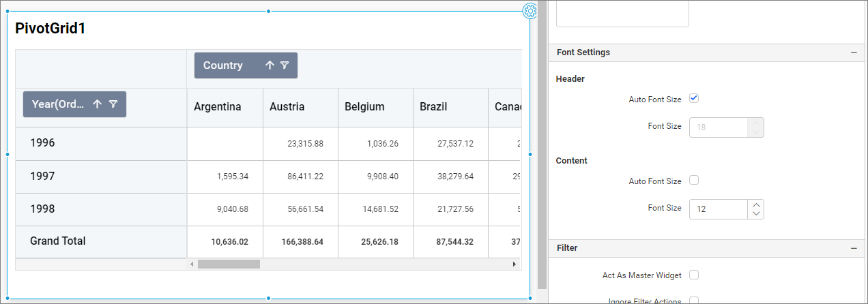Viewport: 868px width, 304px height.
Task: Click the Country field button
Action: click(246, 65)
